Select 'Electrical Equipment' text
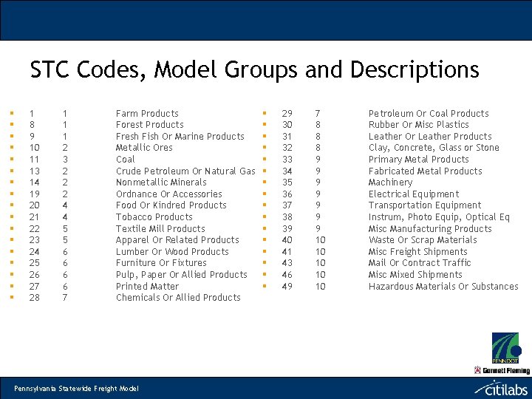Screen dimensions: 532x399 (414, 194)
